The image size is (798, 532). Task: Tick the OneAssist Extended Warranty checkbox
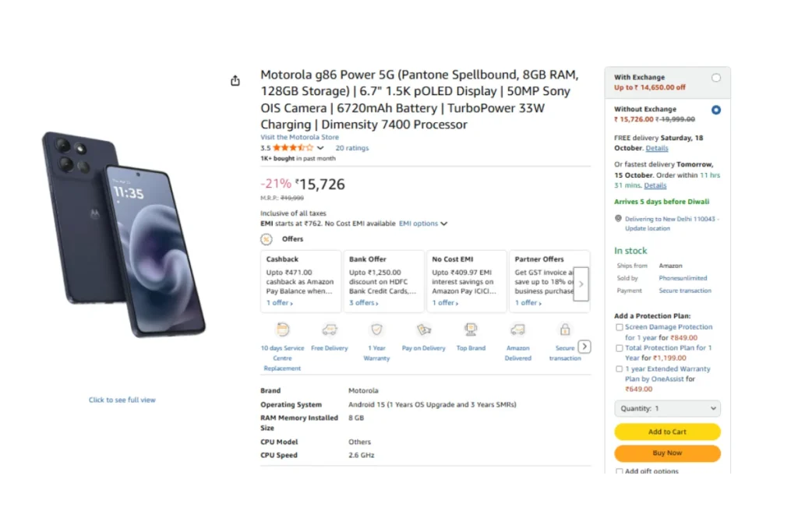pyautogui.click(x=620, y=369)
